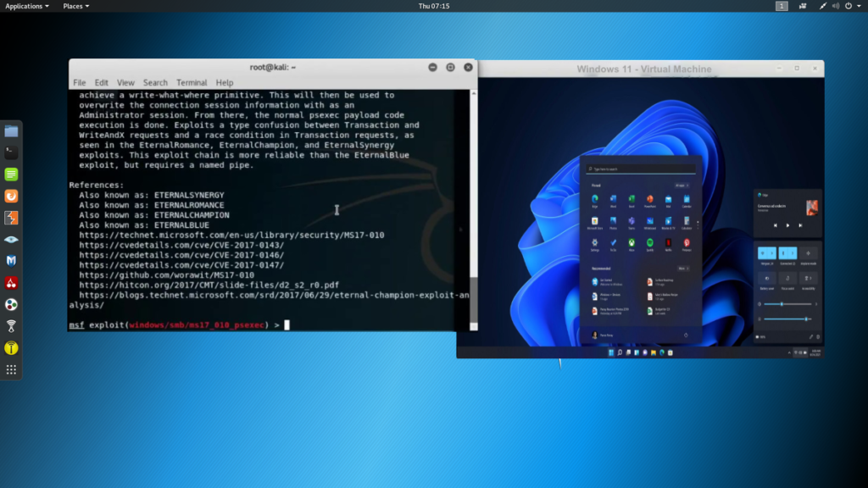This screenshot has height=488, width=868.
Task: Launch Terminal from the left dock
Action: point(11,153)
